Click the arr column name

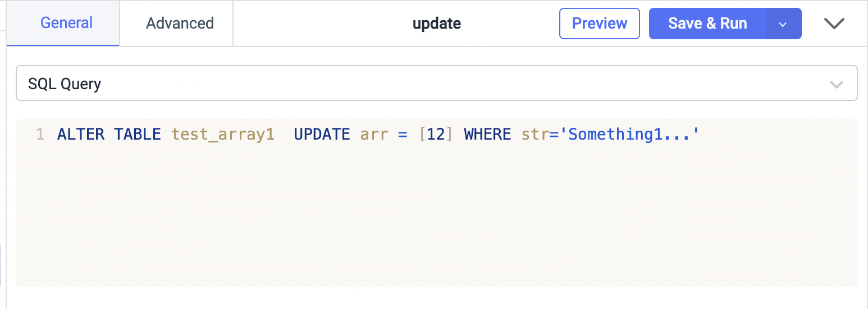[x=374, y=135]
